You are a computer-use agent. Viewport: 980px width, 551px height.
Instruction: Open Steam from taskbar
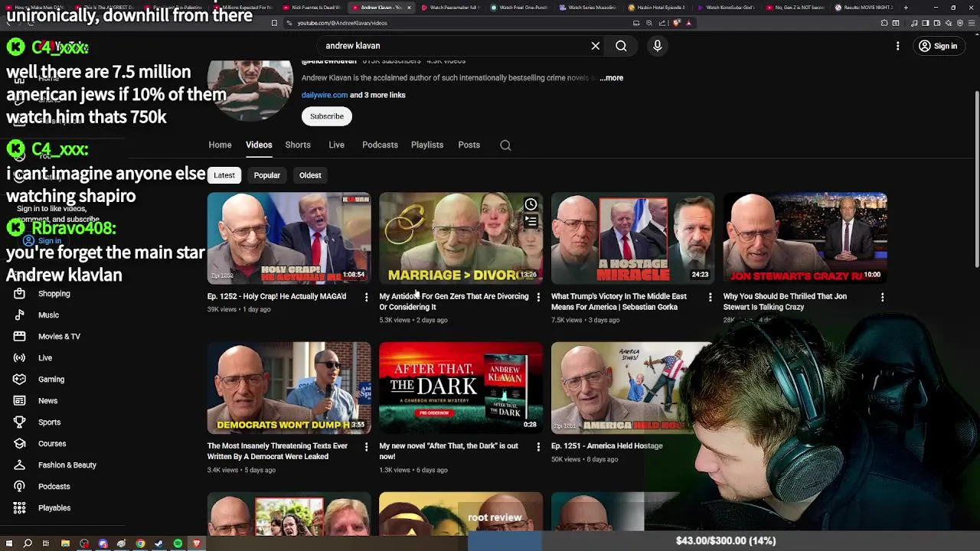pos(158,543)
